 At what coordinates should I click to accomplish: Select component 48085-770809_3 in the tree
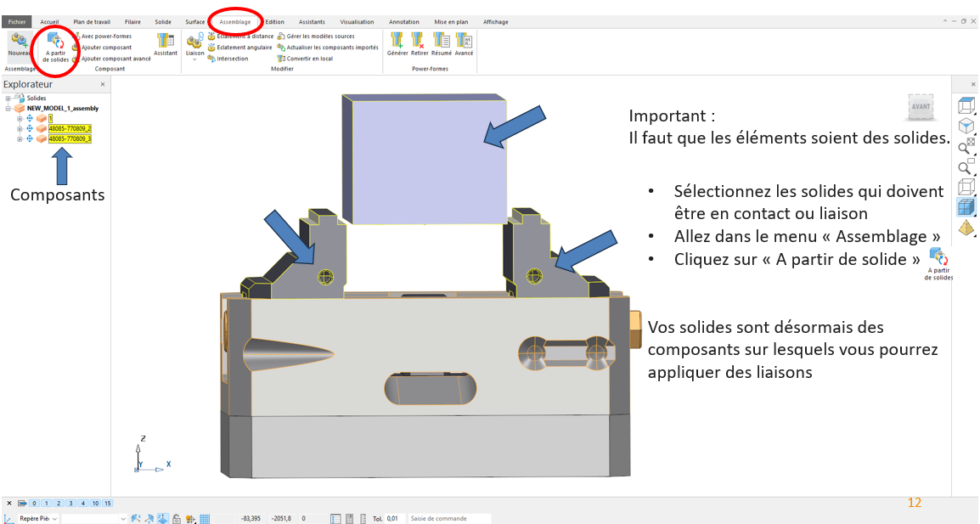[70, 138]
